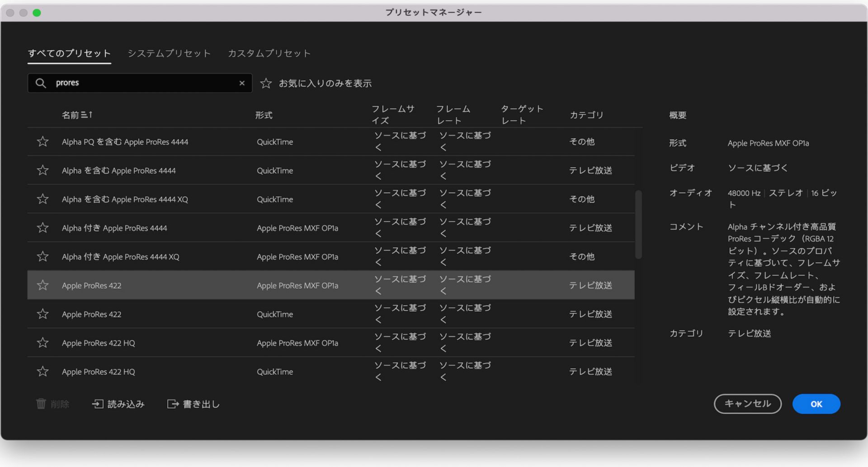Favorite the テレビ放送 Alpha を含む Apple ProRes 4444 row

(42, 170)
